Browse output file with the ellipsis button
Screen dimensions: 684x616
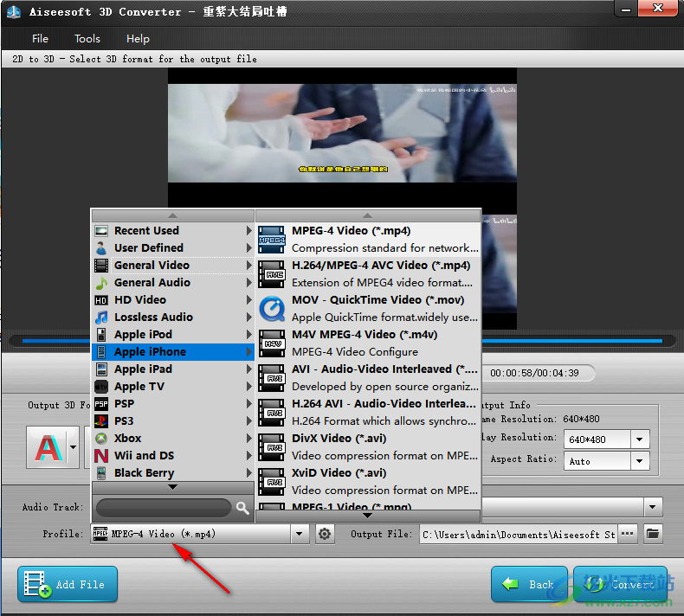628,534
